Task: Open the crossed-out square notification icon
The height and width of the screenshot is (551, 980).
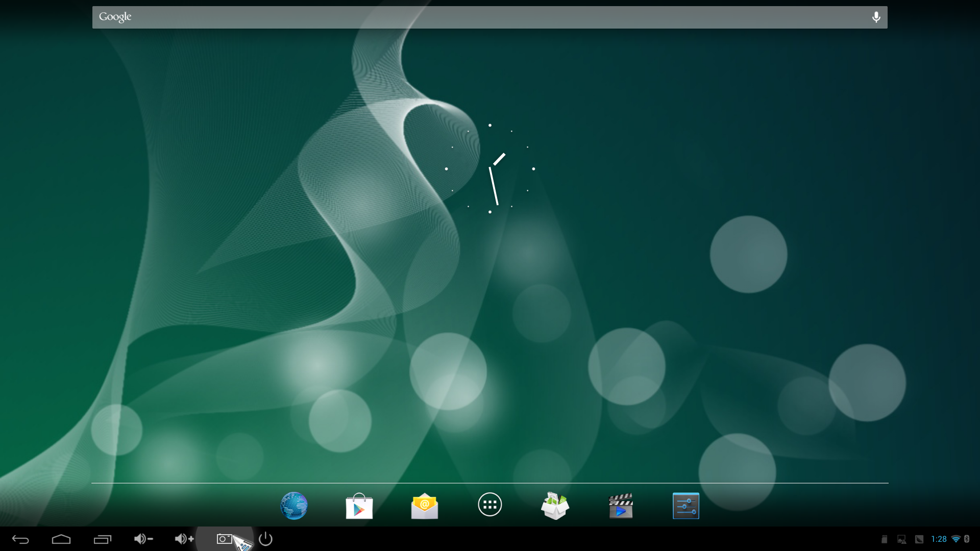Action: click(x=919, y=539)
